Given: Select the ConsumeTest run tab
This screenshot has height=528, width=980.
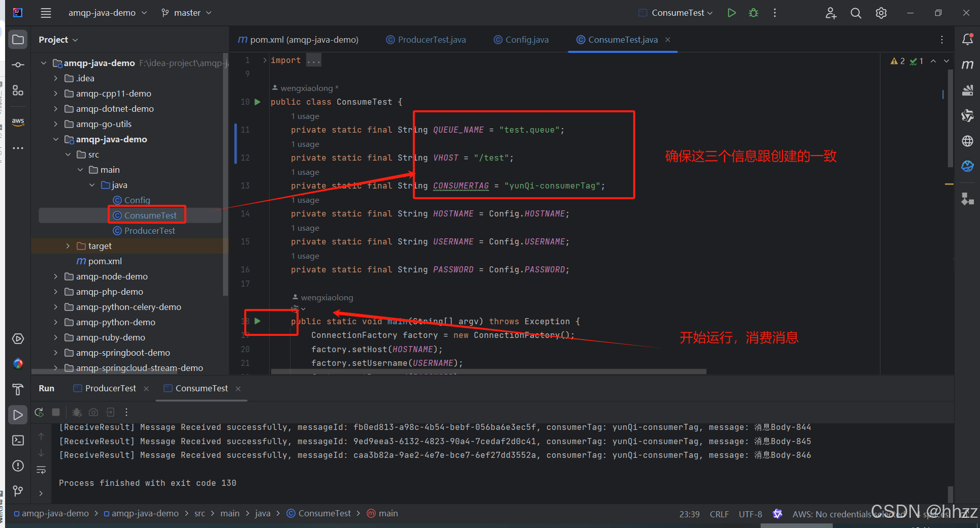Looking at the screenshot, I should coord(196,388).
